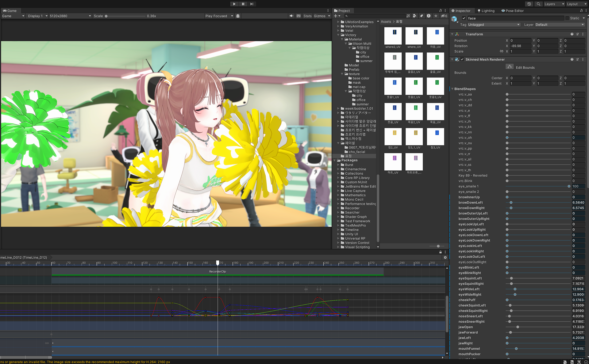This screenshot has height=364, width=589.
Task: Mute audio in the Game view
Action: (291, 16)
